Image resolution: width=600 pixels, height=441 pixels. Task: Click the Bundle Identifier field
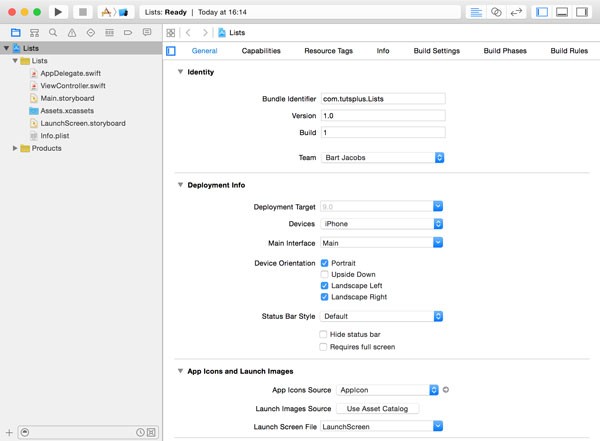click(x=383, y=99)
